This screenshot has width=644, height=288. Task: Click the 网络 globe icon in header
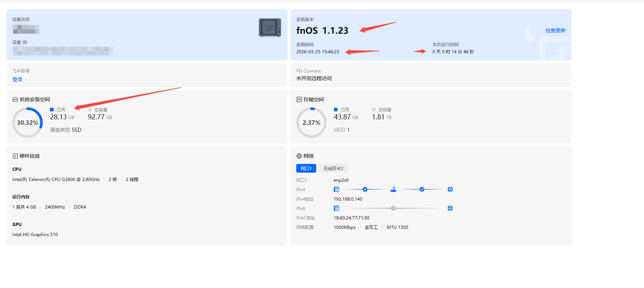pyautogui.click(x=299, y=156)
